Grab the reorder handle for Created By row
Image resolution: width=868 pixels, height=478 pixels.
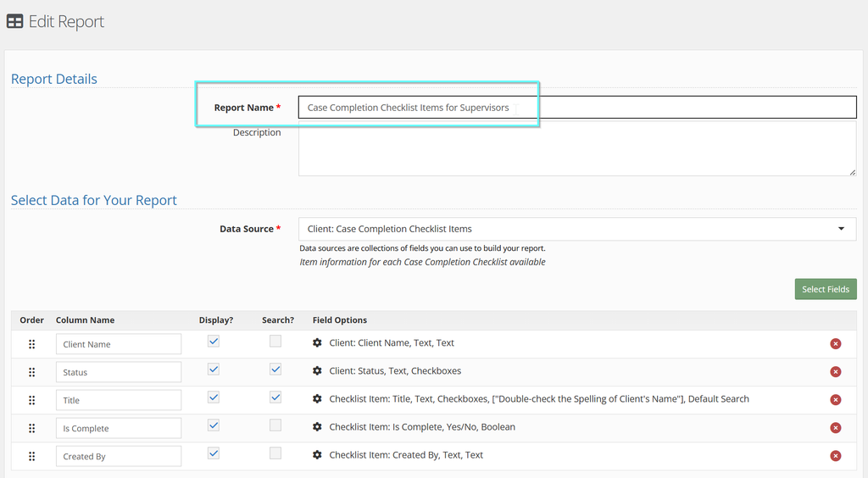[x=31, y=457]
